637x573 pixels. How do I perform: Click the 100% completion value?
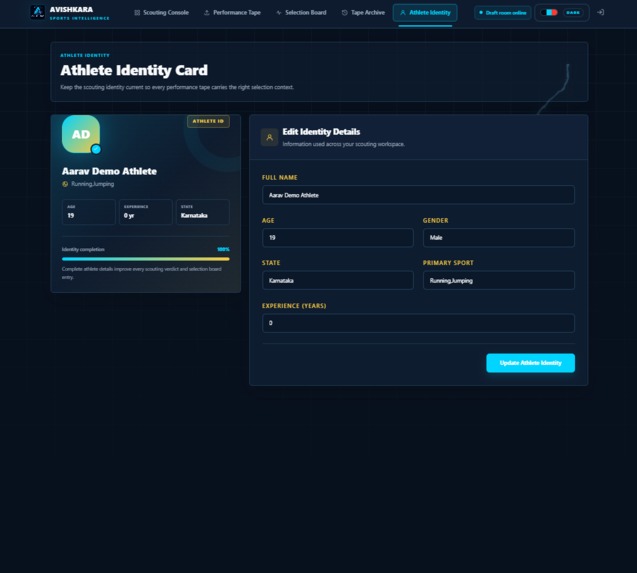[223, 249]
